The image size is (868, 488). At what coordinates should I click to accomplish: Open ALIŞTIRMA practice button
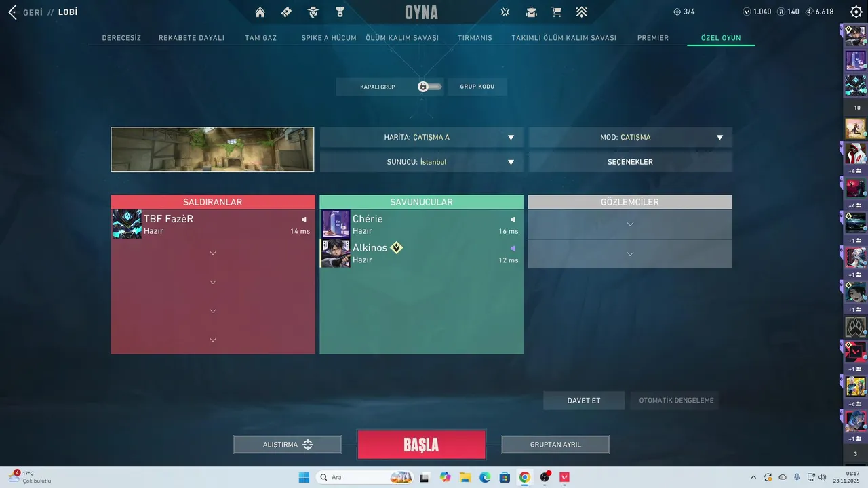point(288,445)
